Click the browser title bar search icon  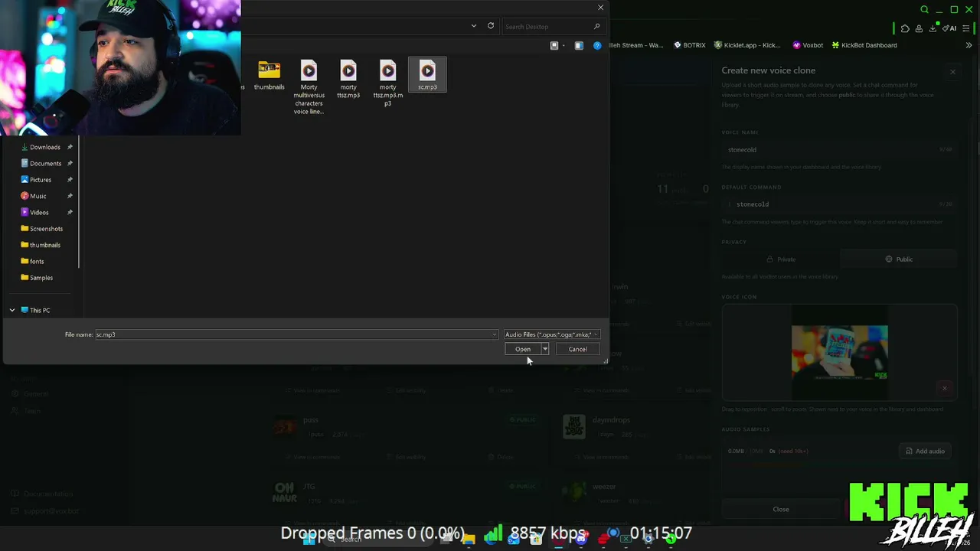924,9
